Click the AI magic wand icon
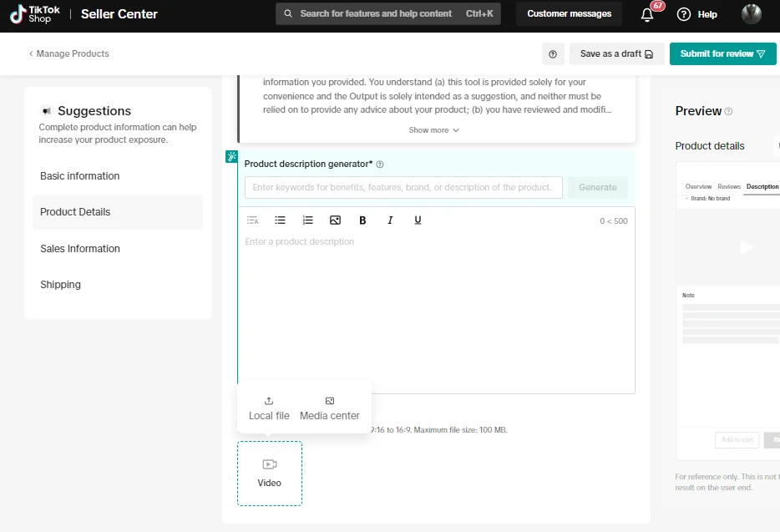Screen dimensions: 780x532 pyautogui.click(x=231, y=157)
